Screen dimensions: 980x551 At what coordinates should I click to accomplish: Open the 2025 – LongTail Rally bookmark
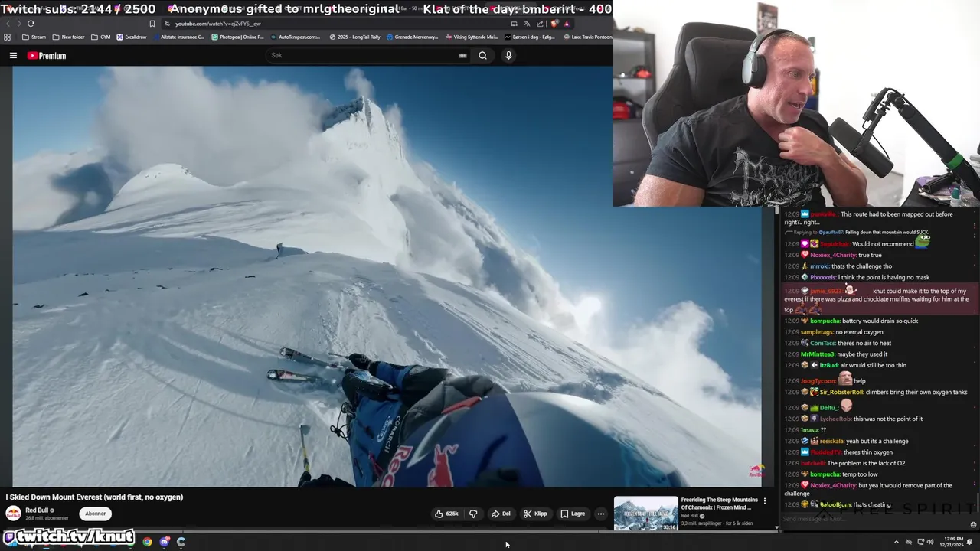[355, 37]
